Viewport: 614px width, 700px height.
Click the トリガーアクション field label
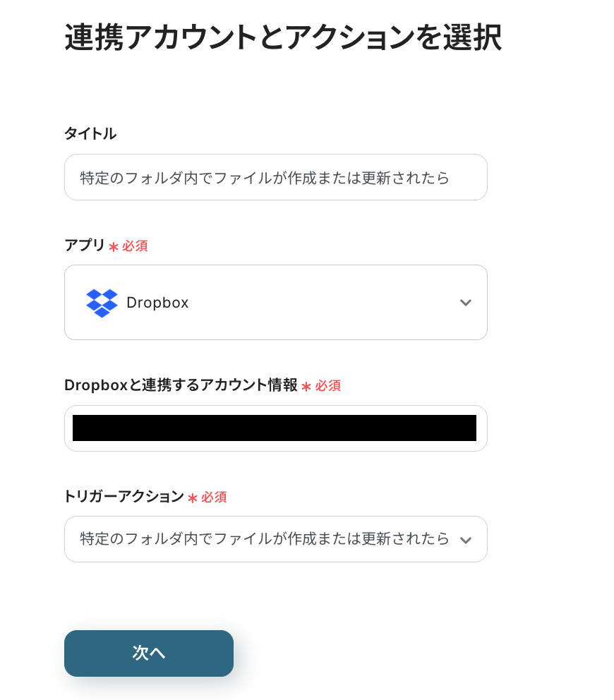click(124, 497)
